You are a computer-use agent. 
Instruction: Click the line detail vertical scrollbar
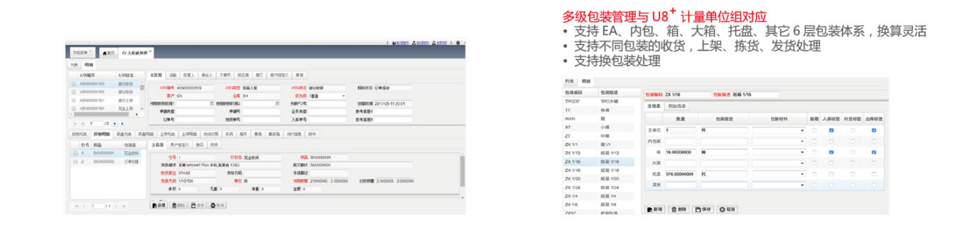(462, 171)
